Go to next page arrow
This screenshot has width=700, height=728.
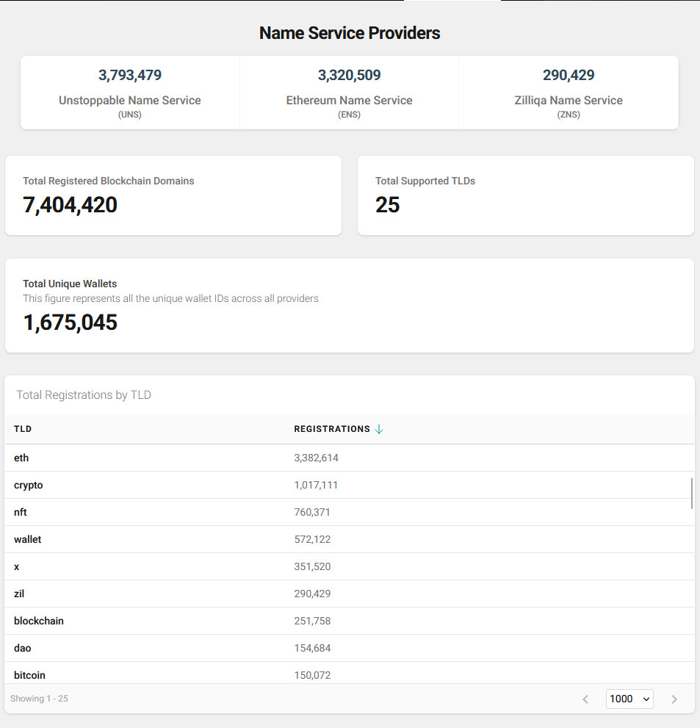point(674,699)
